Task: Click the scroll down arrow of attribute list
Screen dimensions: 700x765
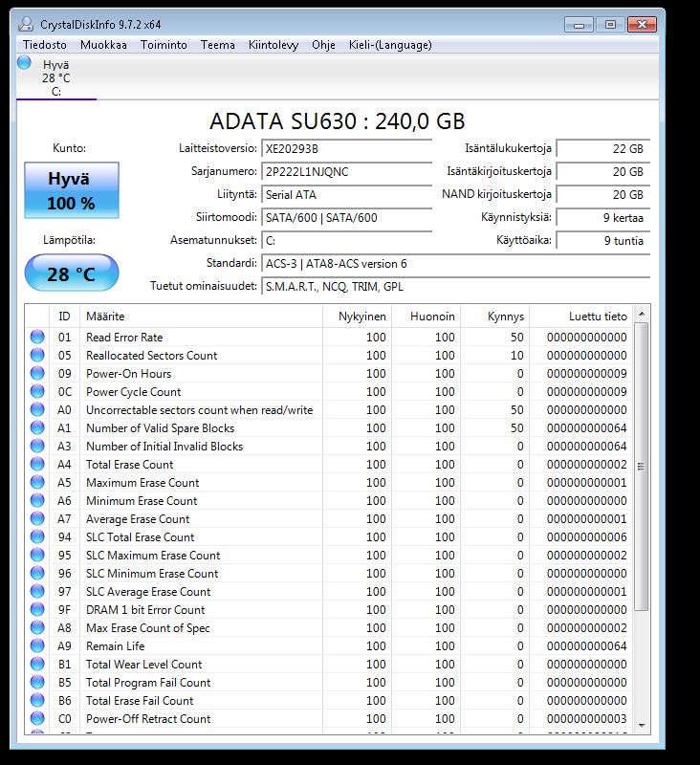Action: coord(642,725)
